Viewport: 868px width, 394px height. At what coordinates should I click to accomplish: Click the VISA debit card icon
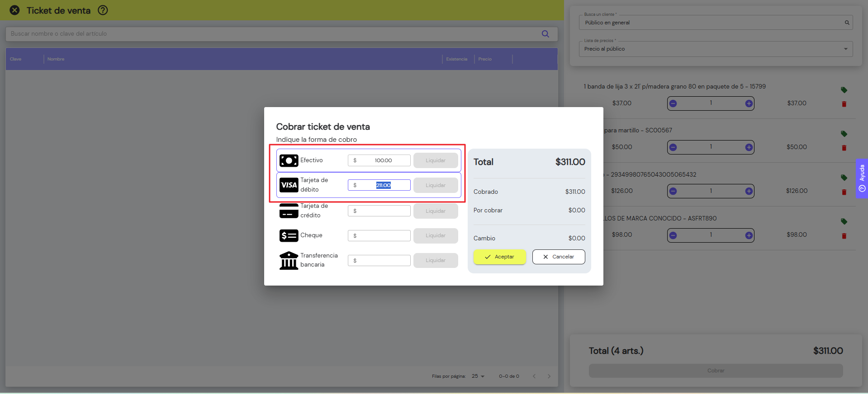[289, 185]
